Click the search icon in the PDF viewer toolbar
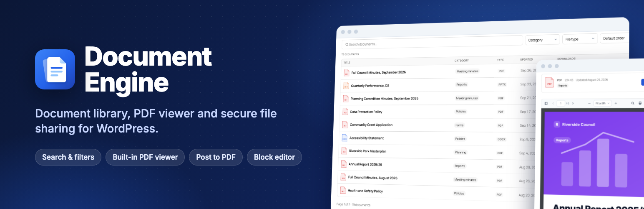This screenshot has width=644, height=209. tap(632, 103)
